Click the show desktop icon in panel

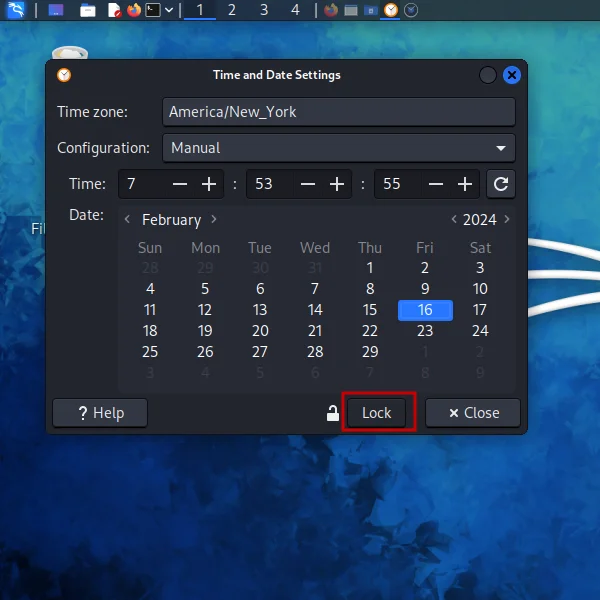click(x=56, y=10)
